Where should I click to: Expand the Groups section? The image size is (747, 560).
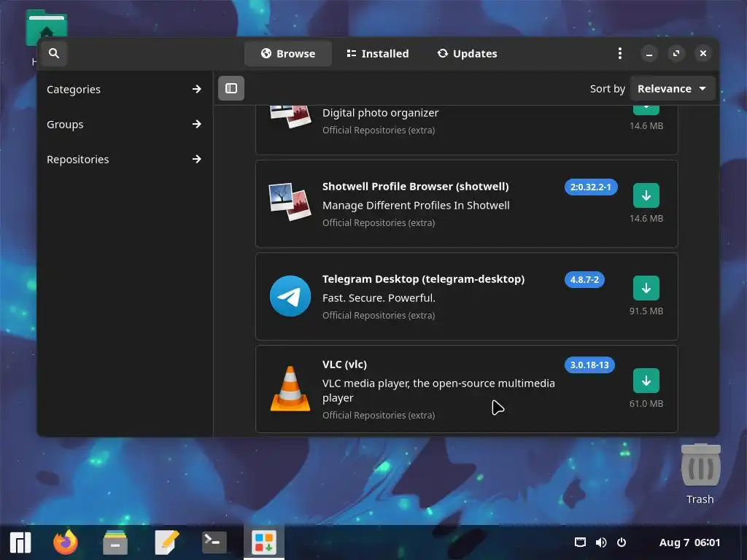pyautogui.click(x=124, y=124)
